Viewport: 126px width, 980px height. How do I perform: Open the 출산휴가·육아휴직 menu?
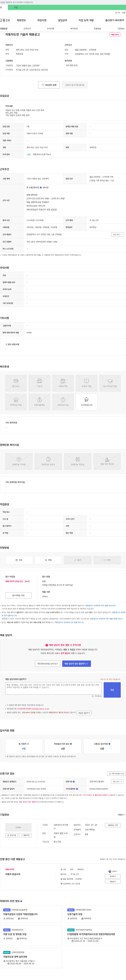[x=115, y=20]
